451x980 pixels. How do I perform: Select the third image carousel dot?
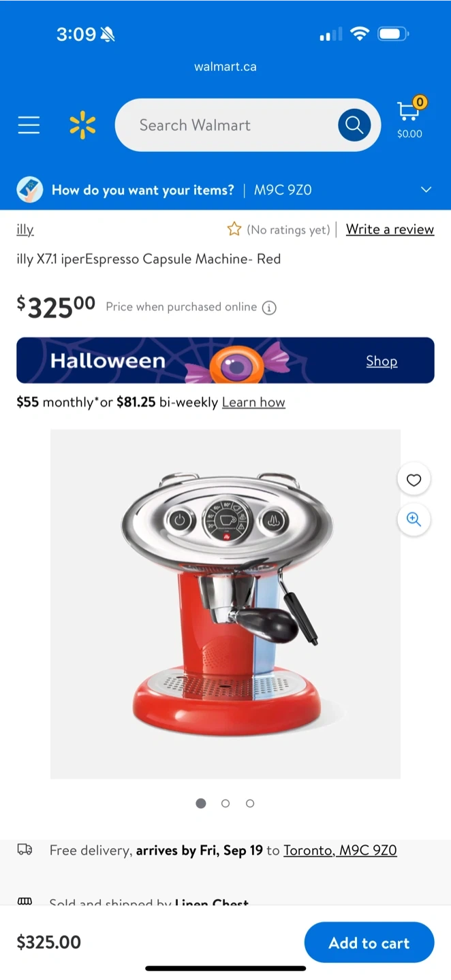(x=250, y=803)
